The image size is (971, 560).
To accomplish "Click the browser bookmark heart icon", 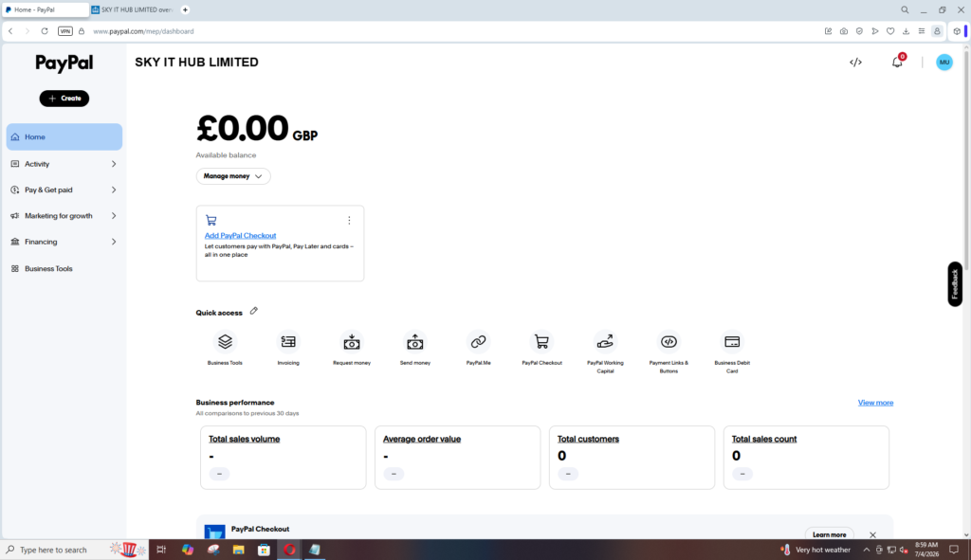I will click(x=890, y=31).
